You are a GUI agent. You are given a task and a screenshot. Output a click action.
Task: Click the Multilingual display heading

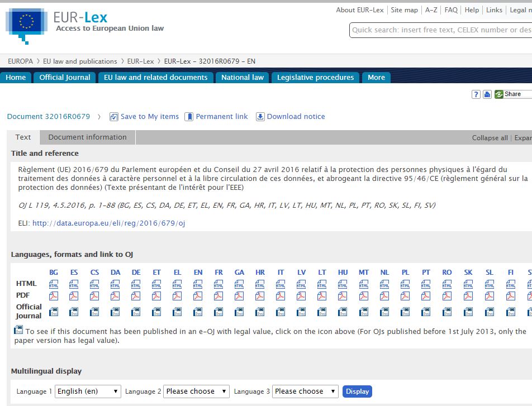[x=46, y=371]
